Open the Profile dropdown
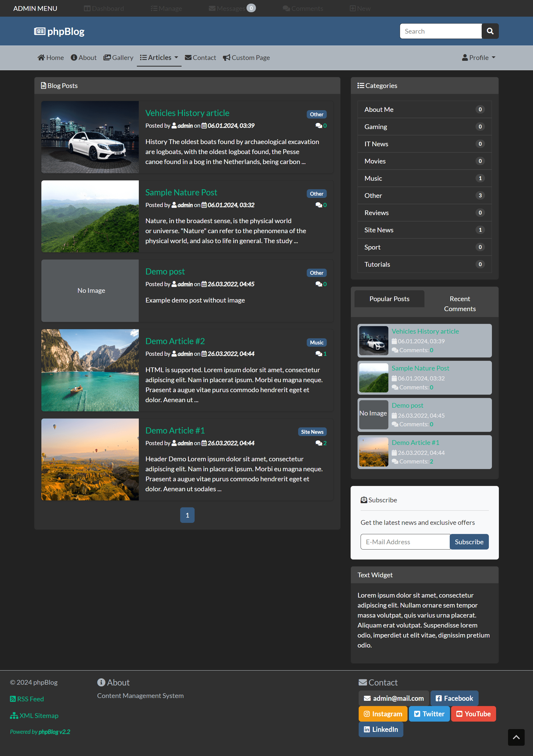Viewport: 533px width, 756px height. coord(479,57)
